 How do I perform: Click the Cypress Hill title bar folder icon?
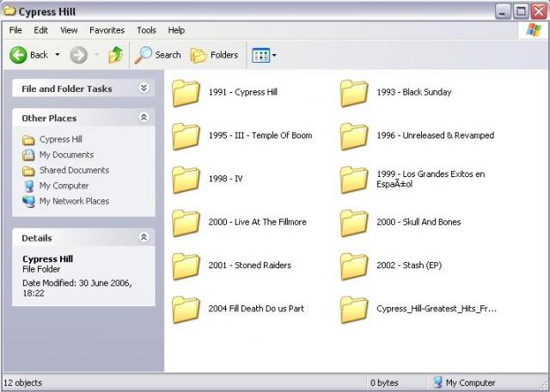[x=9, y=11]
